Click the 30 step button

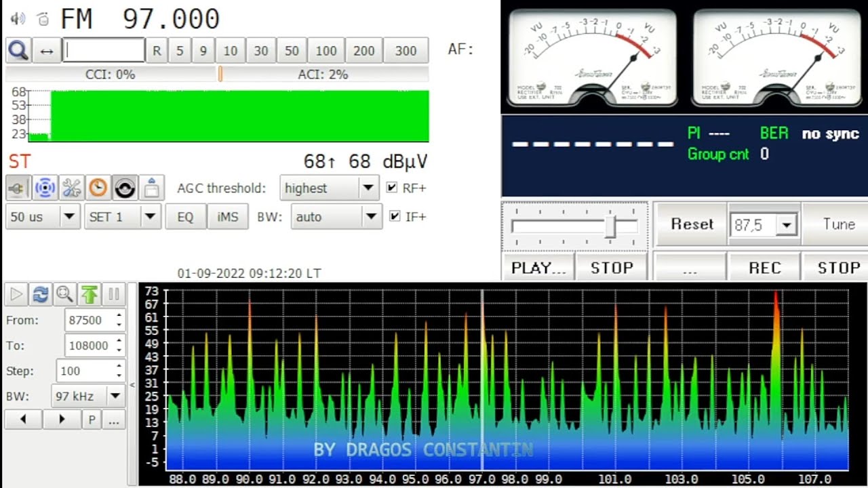pyautogui.click(x=261, y=51)
